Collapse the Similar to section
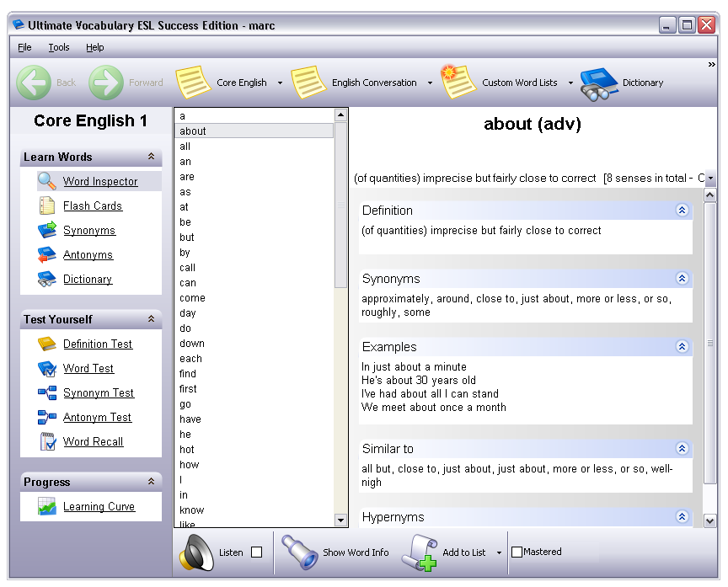The image size is (728, 587). coord(682,449)
